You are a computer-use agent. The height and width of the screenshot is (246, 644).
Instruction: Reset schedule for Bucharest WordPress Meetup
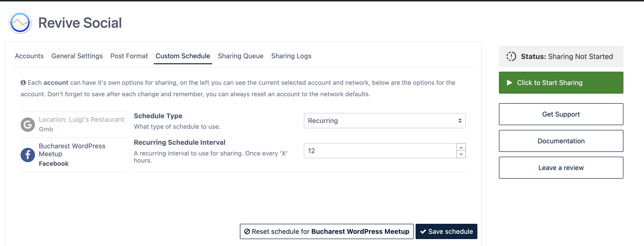point(326,231)
